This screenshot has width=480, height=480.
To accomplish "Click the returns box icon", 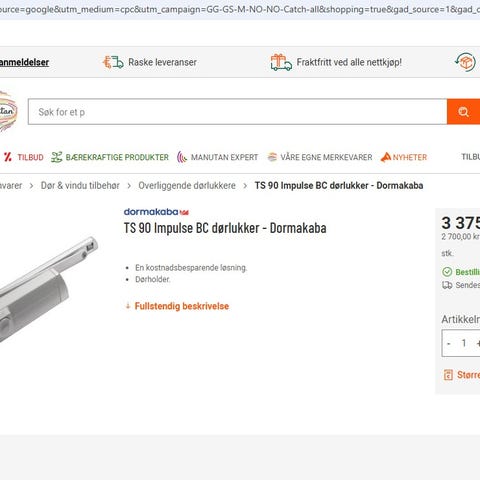I will pos(465,62).
